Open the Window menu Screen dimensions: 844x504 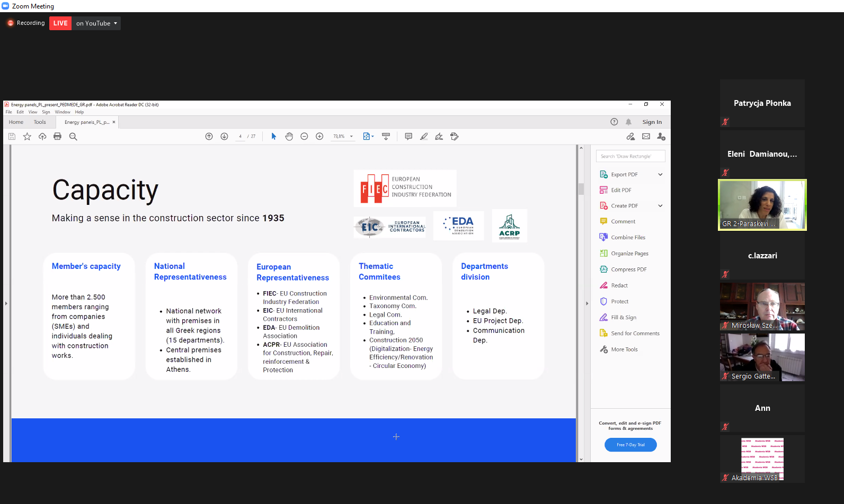(x=63, y=112)
